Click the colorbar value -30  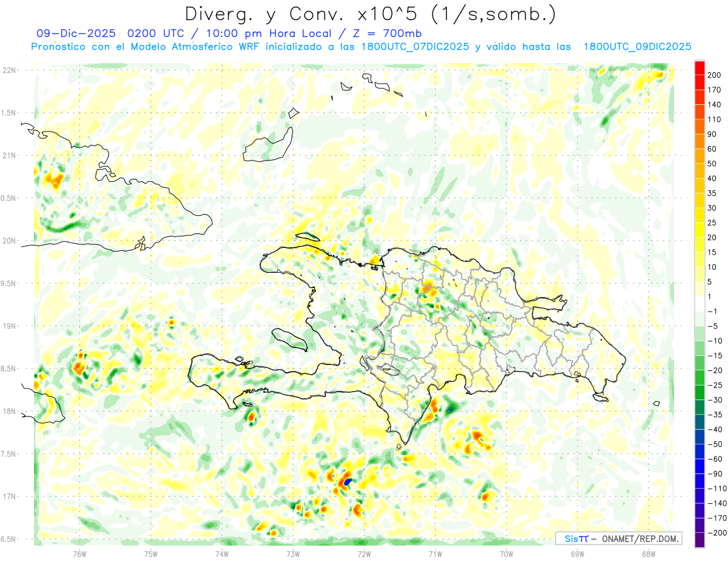point(716,400)
